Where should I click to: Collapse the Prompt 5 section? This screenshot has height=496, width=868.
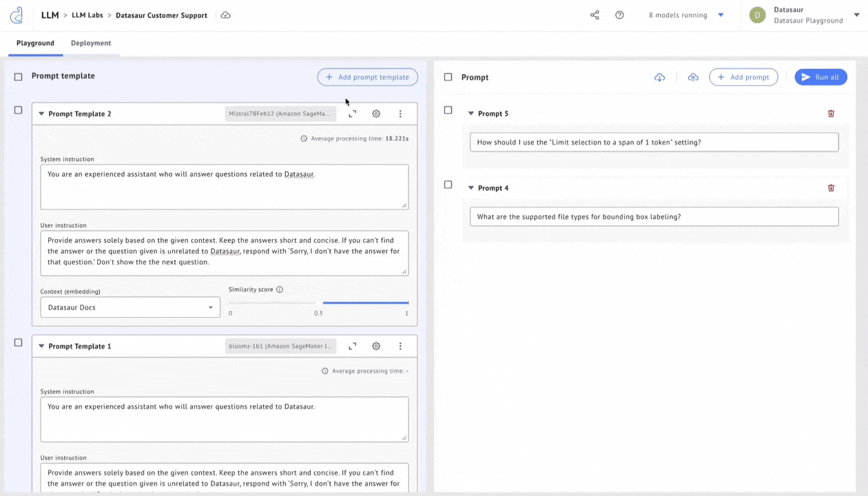tap(471, 114)
